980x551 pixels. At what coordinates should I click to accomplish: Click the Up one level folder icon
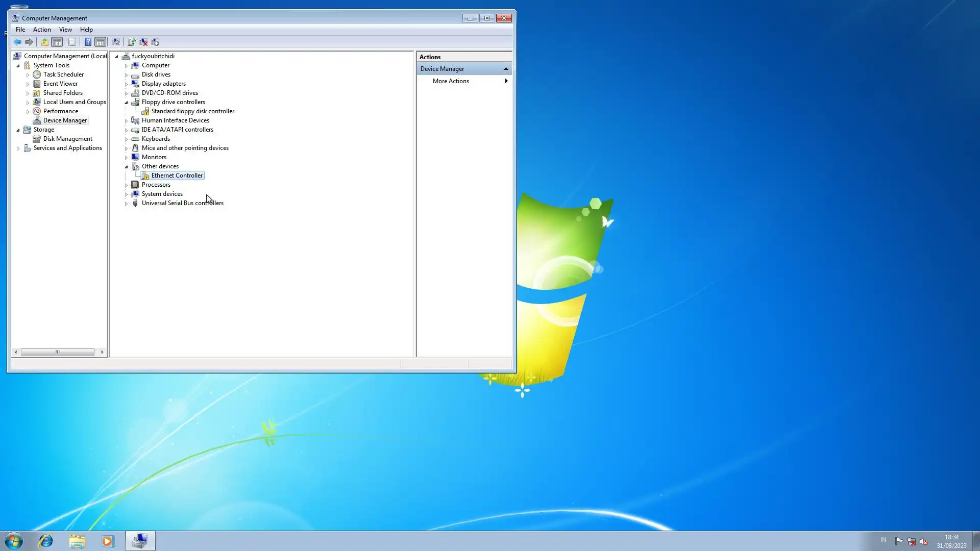pyautogui.click(x=45, y=42)
